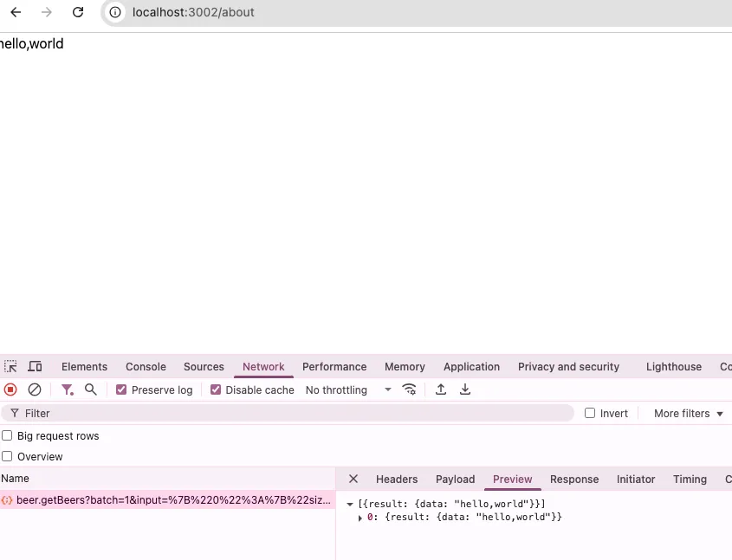Viewport: 732px width, 560px height.
Task: Open the Sources panel tab
Action: click(x=204, y=366)
